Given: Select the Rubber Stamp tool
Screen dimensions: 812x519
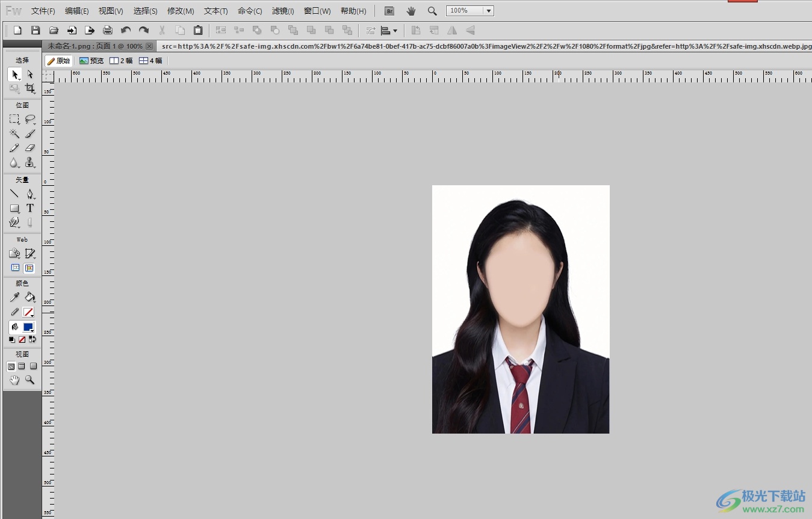Looking at the screenshot, I should click(29, 162).
